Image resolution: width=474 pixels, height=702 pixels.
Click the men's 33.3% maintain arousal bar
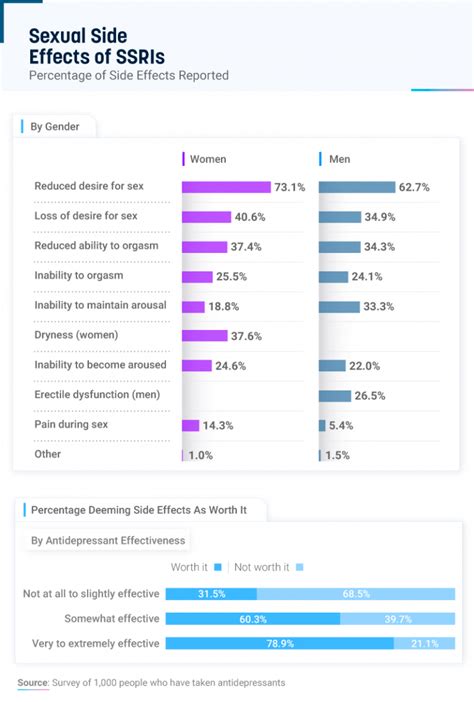[339, 307]
